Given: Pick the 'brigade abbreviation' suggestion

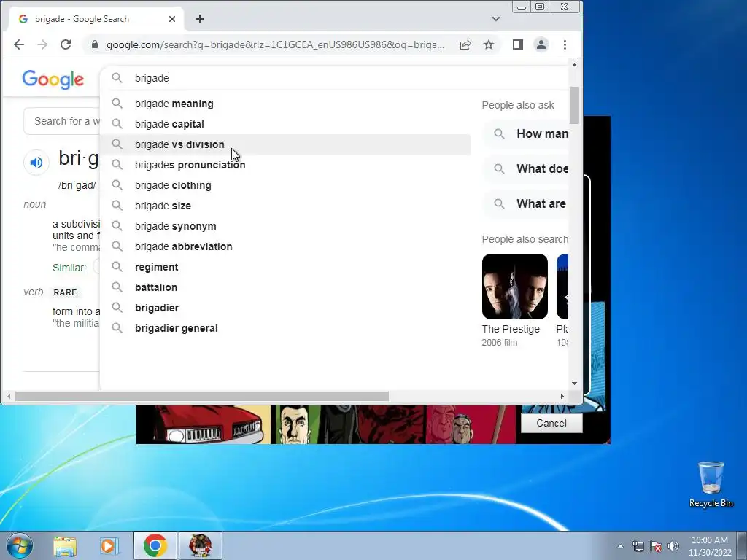Looking at the screenshot, I should tap(285, 246).
